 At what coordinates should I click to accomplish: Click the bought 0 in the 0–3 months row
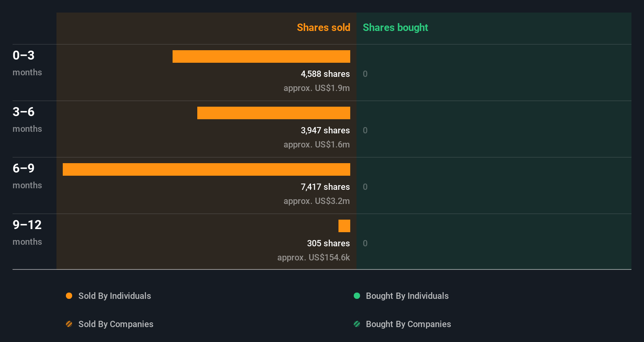[x=365, y=74]
